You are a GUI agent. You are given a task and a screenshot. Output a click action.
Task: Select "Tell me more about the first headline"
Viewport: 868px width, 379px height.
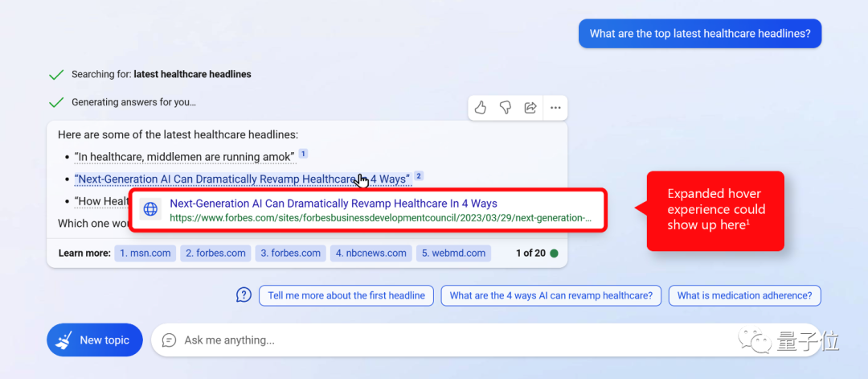tap(346, 295)
